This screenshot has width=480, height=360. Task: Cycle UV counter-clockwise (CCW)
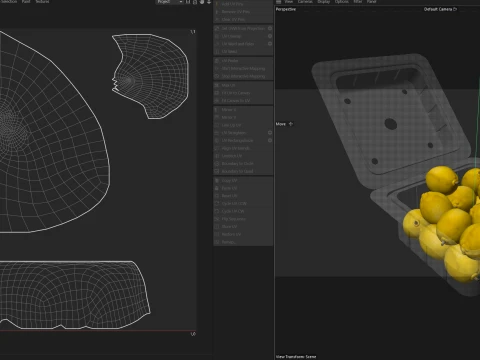(243, 203)
